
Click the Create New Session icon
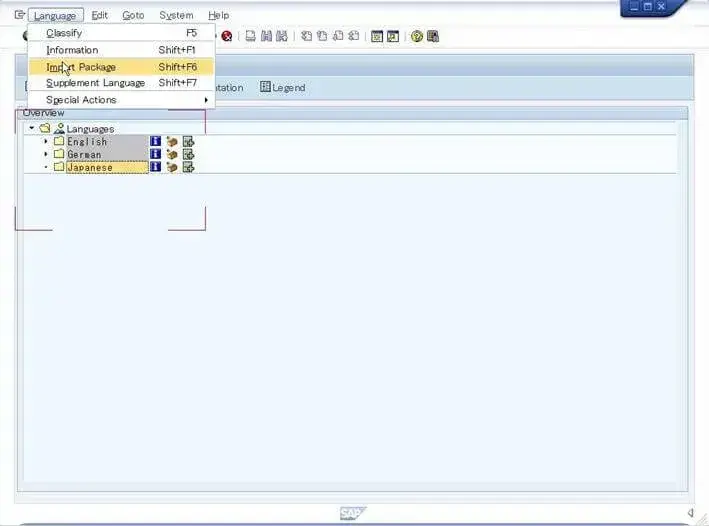click(377, 36)
